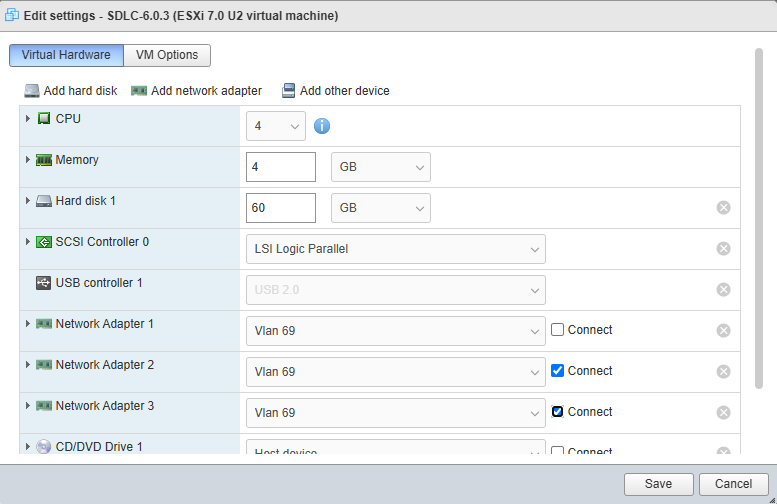Image resolution: width=777 pixels, height=504 pixels.
Task: Expand the Hard disk 1 row
Action: tap(28, 201)
